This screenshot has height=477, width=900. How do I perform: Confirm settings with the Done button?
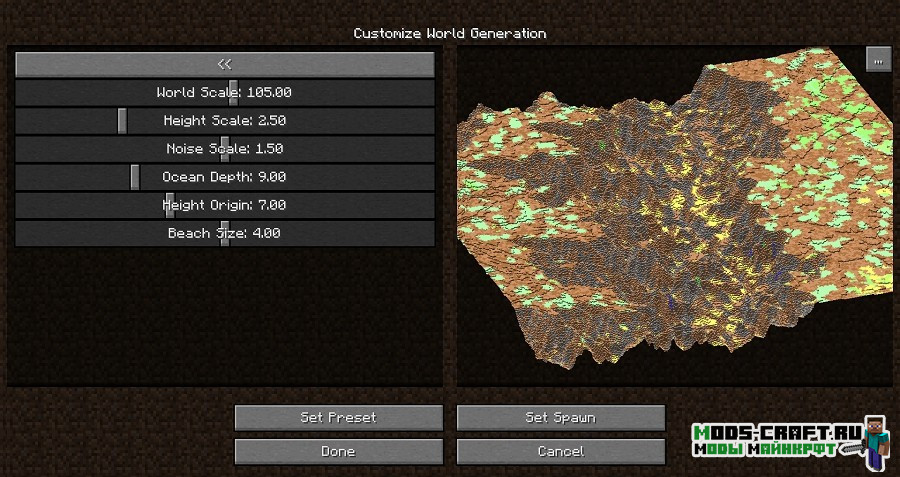click(x=338, y=452)
